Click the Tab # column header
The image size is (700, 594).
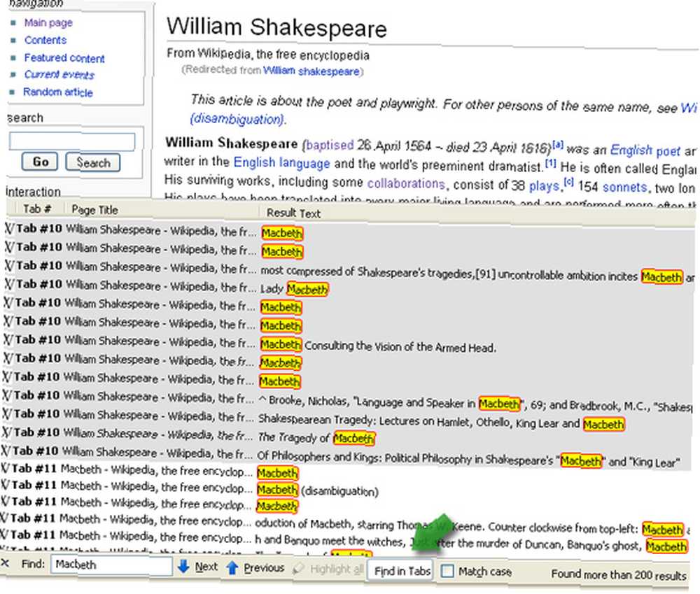point(36,209)
